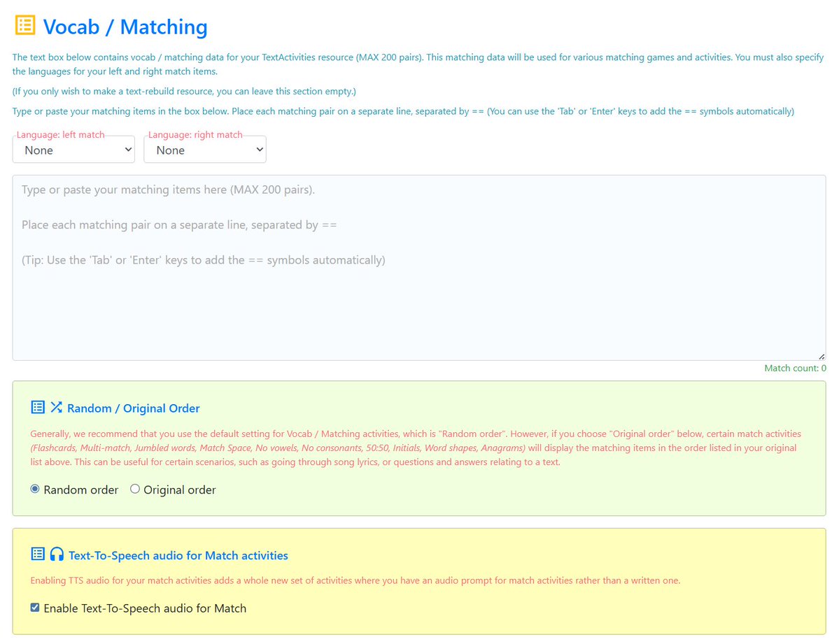
Task: Click the Language: left match label
Action: coord(60,135)
